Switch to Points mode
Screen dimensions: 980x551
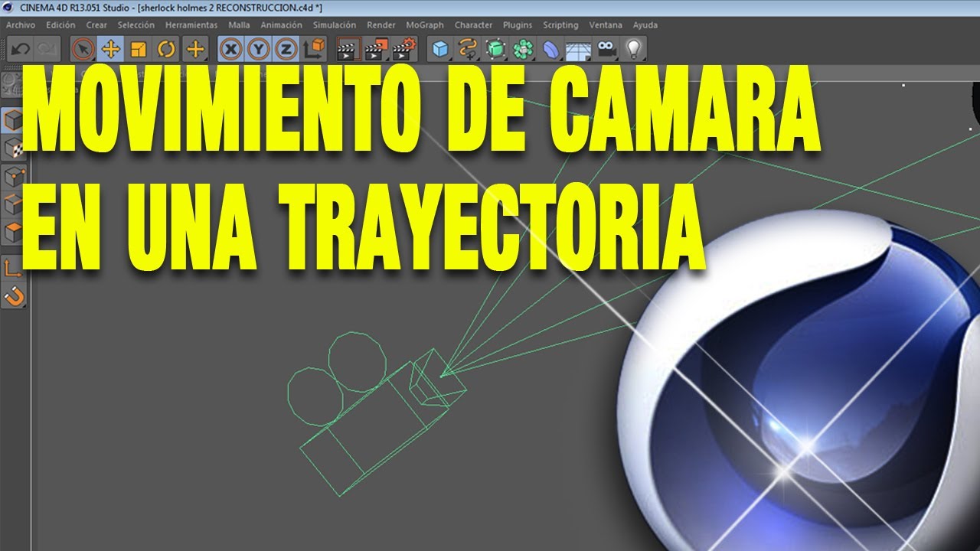point(15,177)
